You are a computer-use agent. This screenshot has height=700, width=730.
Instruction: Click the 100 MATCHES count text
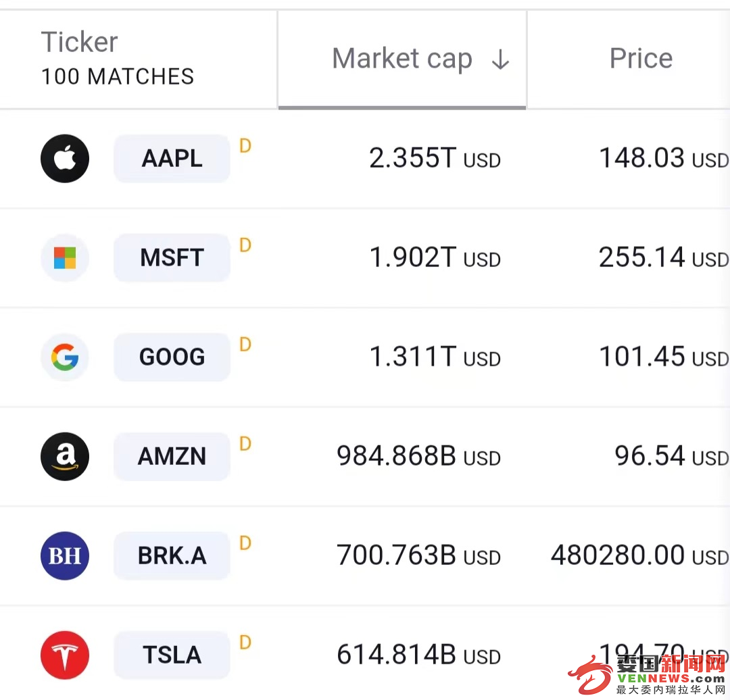point(118,76)
